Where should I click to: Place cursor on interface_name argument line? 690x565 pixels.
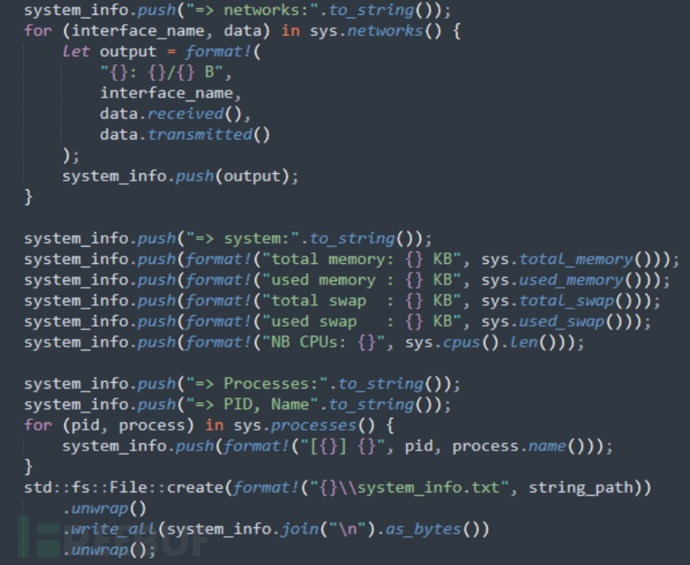click(x=170, y=93)
